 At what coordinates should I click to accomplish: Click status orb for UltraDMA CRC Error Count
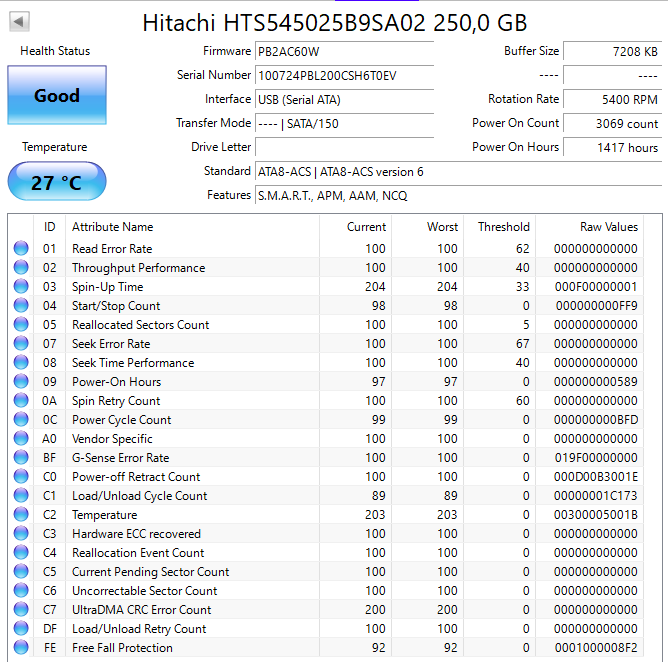[21, 610]
